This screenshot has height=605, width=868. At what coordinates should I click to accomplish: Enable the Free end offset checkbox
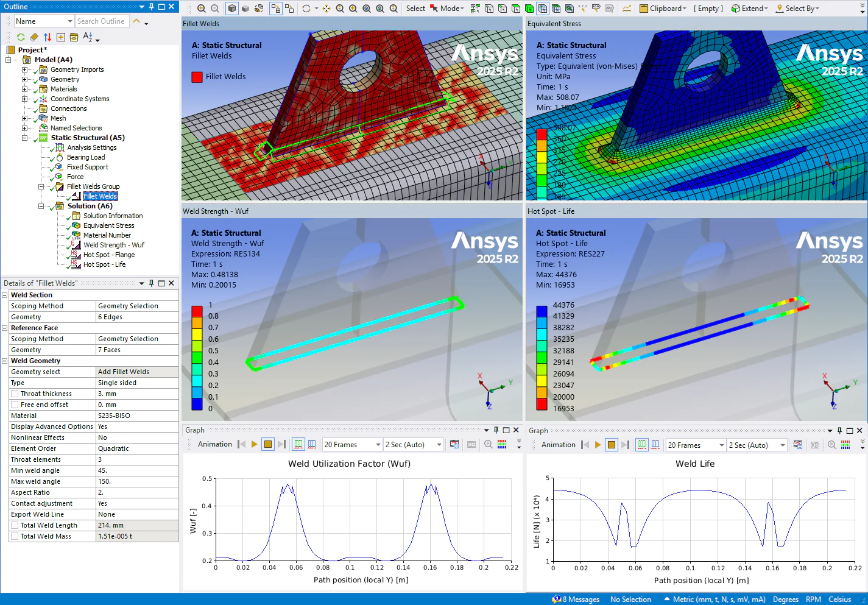tap(15, 405)
